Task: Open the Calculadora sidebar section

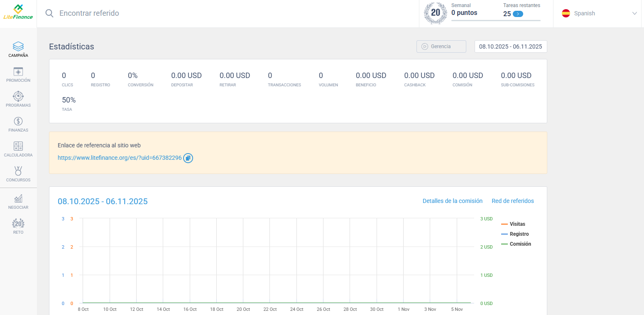Action: tap(18, 149)
